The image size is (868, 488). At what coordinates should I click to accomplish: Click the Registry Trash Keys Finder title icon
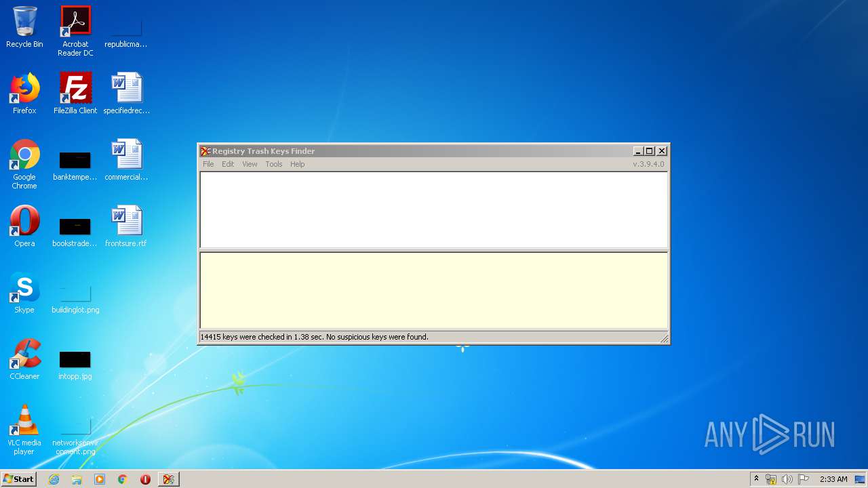point(205,151)
